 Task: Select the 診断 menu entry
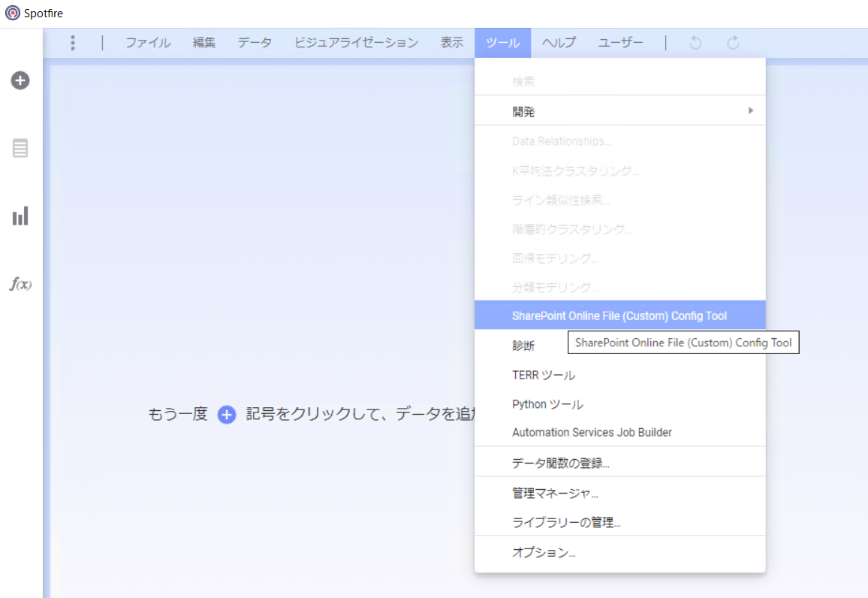(523, 346)
